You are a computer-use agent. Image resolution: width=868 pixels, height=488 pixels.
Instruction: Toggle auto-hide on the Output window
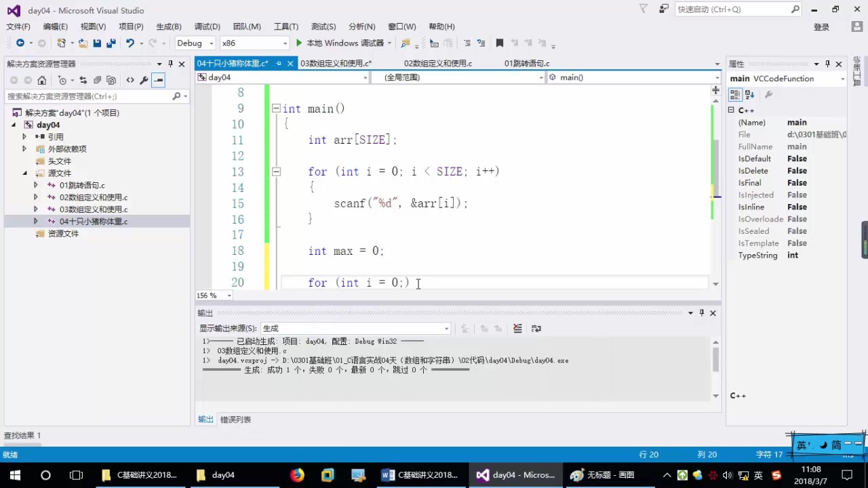click(x=702, y=312)
